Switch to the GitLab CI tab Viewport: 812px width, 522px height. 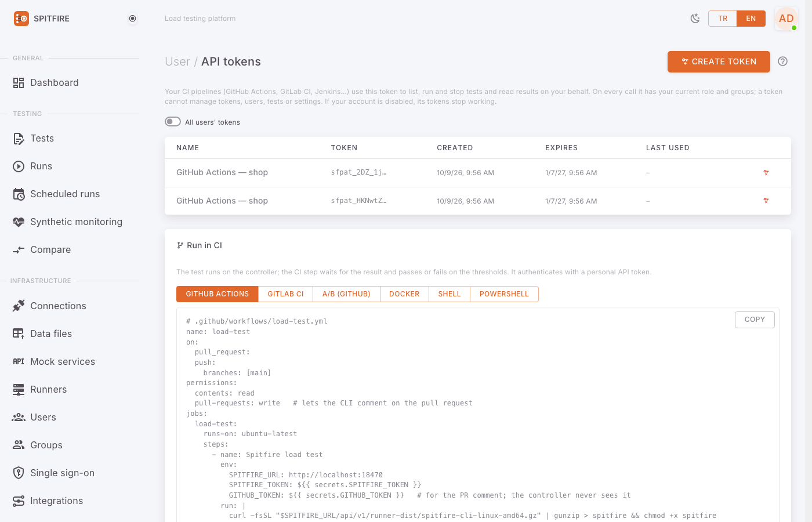click(286, 294)
